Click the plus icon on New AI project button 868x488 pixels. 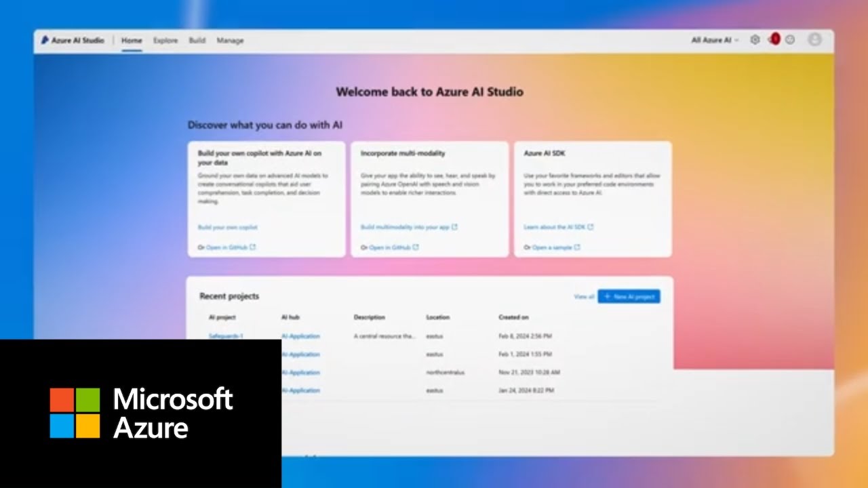point(607,296)
